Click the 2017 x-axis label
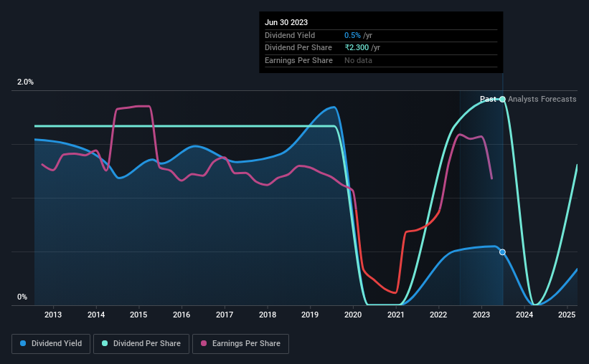Image resolution: width=589 pixels, height=364 pixels. pos(225,315)
